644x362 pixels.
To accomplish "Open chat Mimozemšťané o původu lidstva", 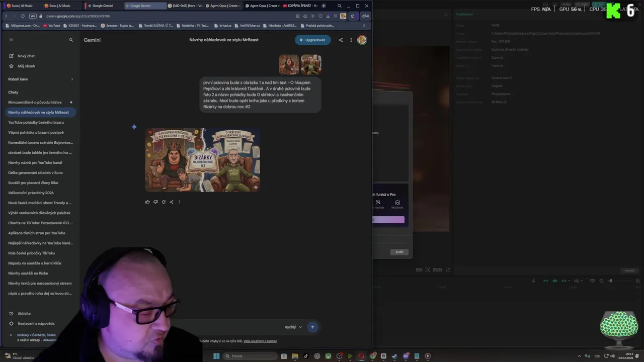I will pos(35,102).
